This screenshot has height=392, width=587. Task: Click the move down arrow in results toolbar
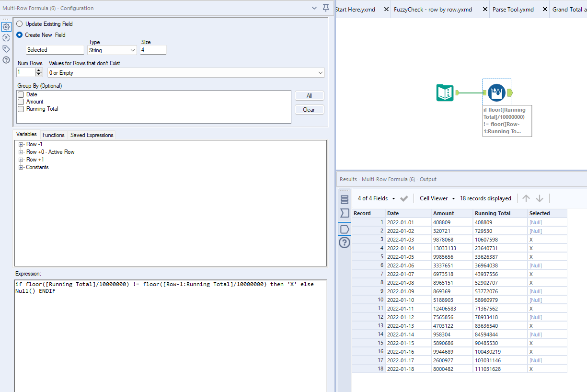point(540,198)
